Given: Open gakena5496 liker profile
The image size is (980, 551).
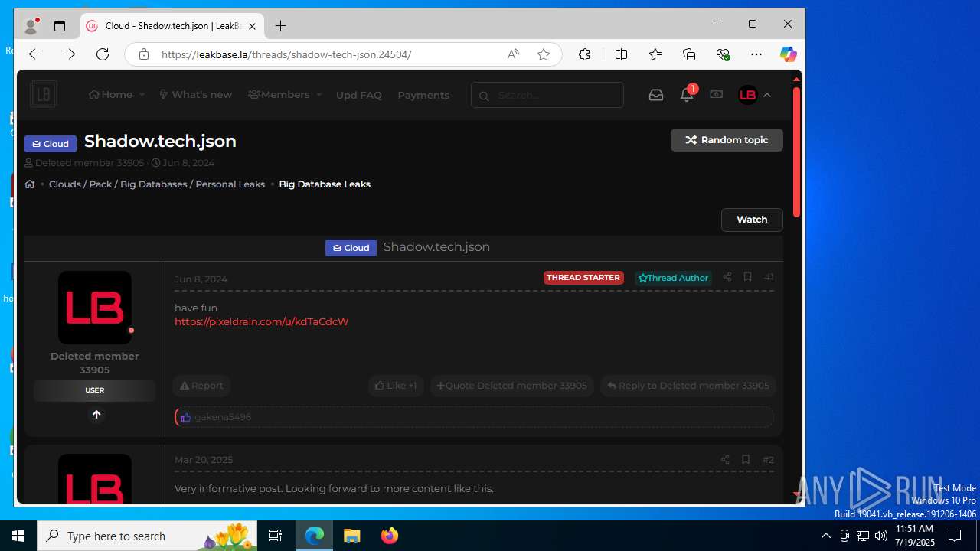Looking at the screenshot, I should coord(223,417).
